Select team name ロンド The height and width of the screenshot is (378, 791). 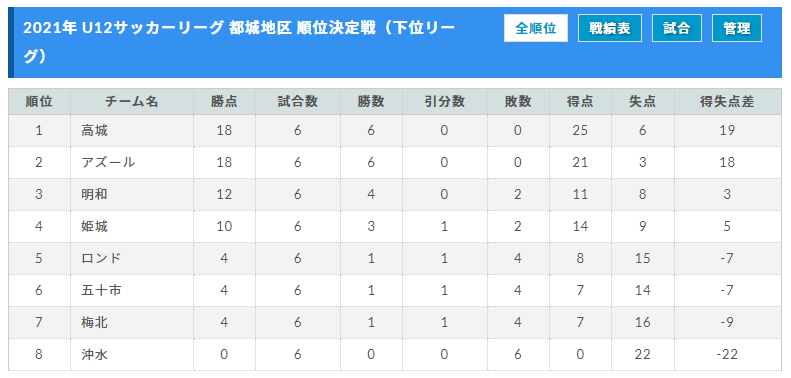click(101, 258)
